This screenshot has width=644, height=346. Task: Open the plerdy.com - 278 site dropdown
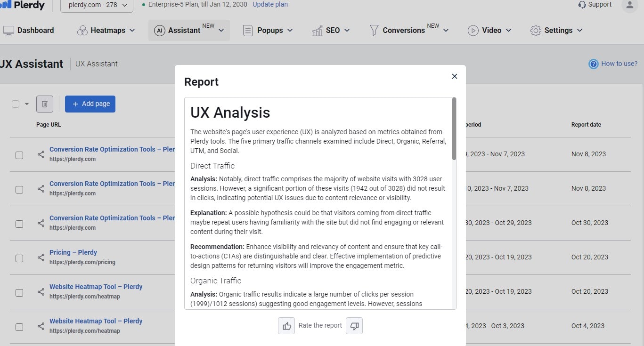(96, 6)
